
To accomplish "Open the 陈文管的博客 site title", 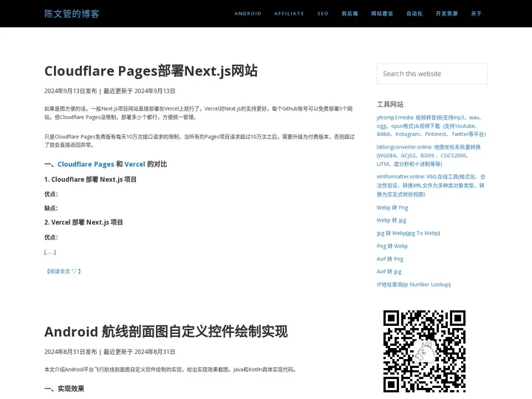I will 72,13.
